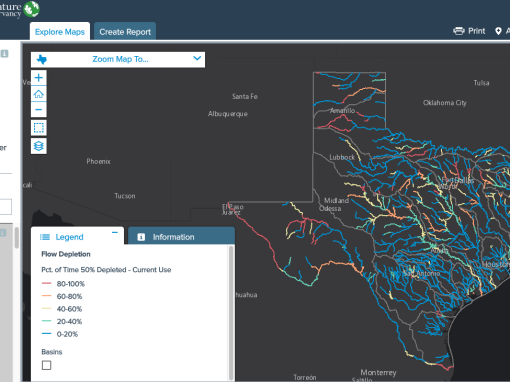This screenshot has width=510, height=382.
Task: Click the info icon in sidebar
Action: click(4, 54)
